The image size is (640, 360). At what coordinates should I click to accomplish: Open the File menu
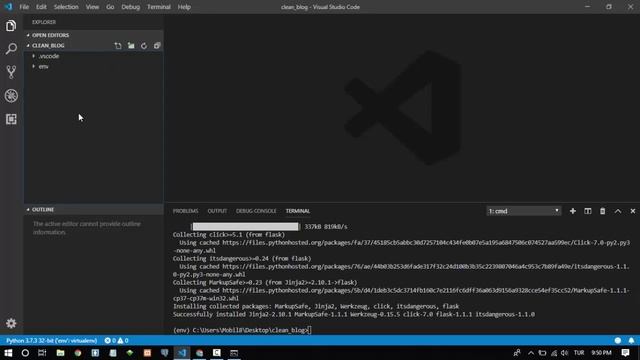(24, 7)
